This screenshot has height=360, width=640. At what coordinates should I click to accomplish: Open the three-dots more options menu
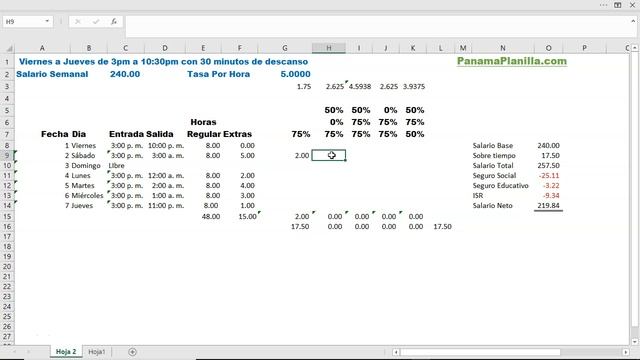603,5
